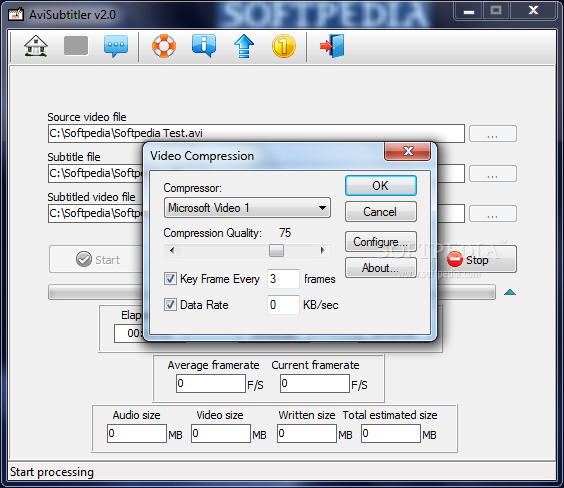The width and height of the screenshot is (564, 488).
Task: Show the info bubble about icon
Action: [x=204, y=46]
